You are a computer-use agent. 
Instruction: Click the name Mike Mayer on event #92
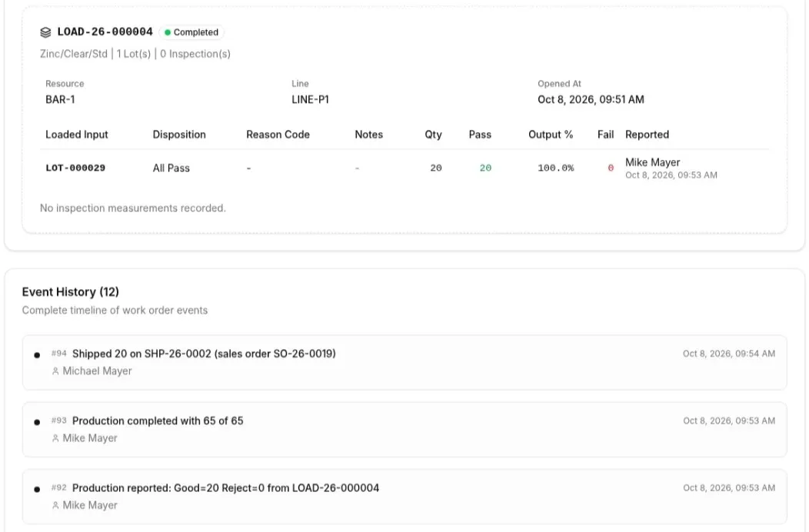coord(90,505)
